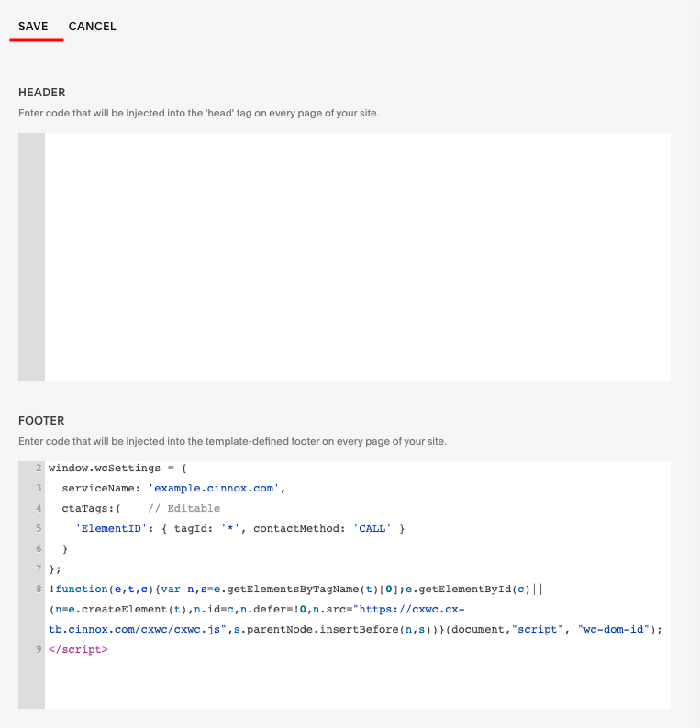Click the 'head' tag description text
This screenshot has width=700, height=728.
tap(198, 114)
